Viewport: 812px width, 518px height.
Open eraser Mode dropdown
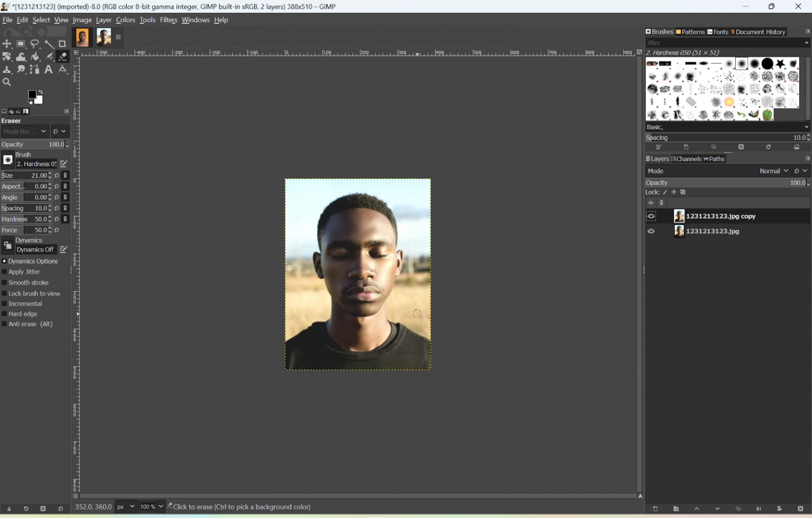[25, 131]
